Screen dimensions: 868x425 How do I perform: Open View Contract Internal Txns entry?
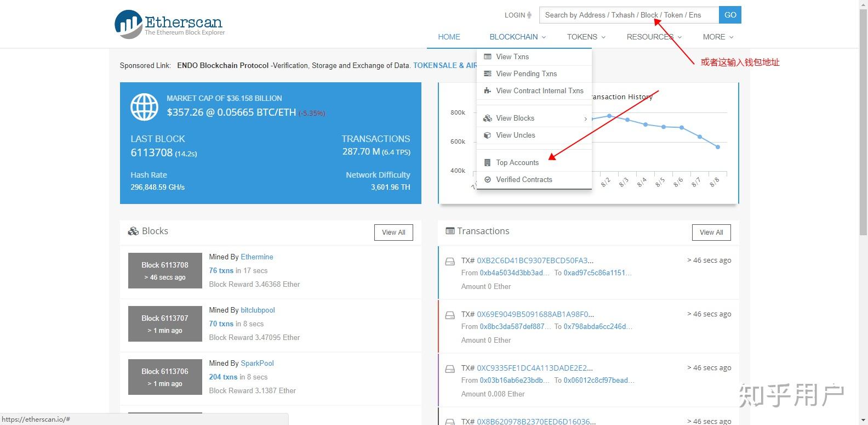(x=534, y=90)
